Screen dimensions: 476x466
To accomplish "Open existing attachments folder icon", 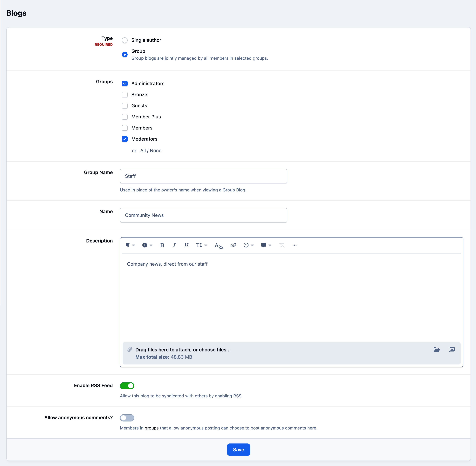I will tap(437, 350).
